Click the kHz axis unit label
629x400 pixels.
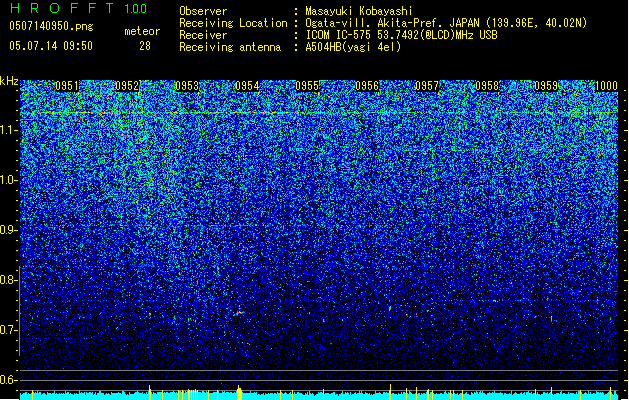[9, 81]
